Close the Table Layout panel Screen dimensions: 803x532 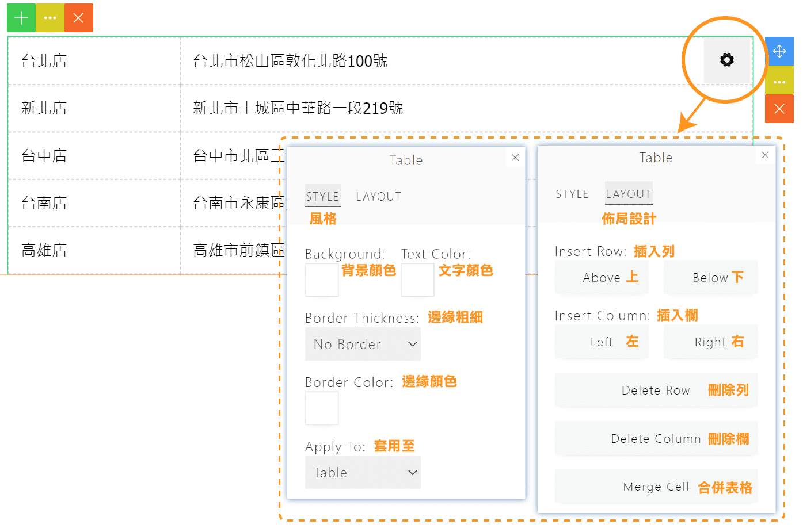click(x=765, y=155)
